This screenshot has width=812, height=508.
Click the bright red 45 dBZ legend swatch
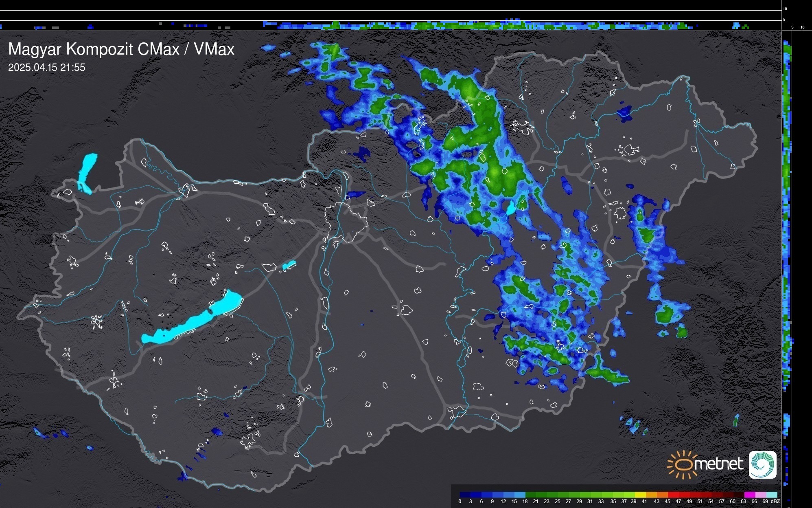coord(673,495)
